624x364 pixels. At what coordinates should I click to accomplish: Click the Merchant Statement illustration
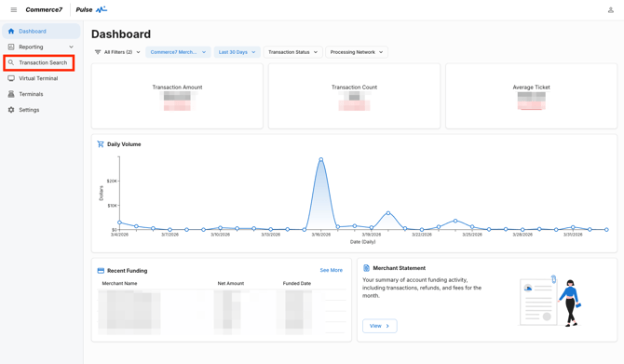point(551,301)
